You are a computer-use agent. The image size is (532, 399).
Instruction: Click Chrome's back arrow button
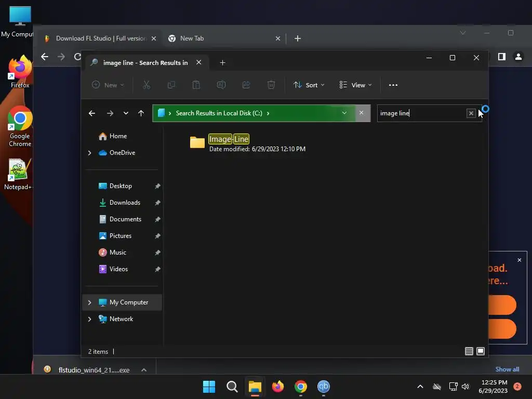[45, 57]
